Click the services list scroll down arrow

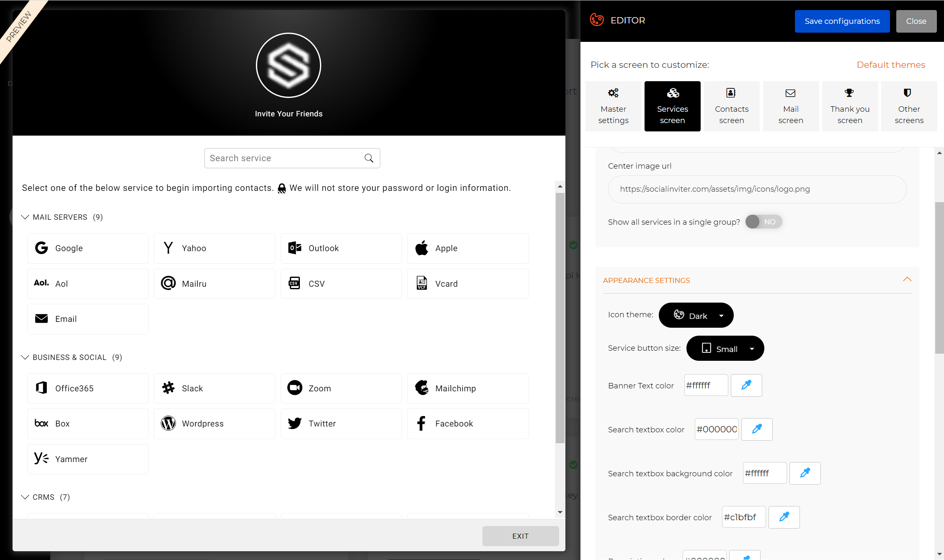(x=560, y=512)
